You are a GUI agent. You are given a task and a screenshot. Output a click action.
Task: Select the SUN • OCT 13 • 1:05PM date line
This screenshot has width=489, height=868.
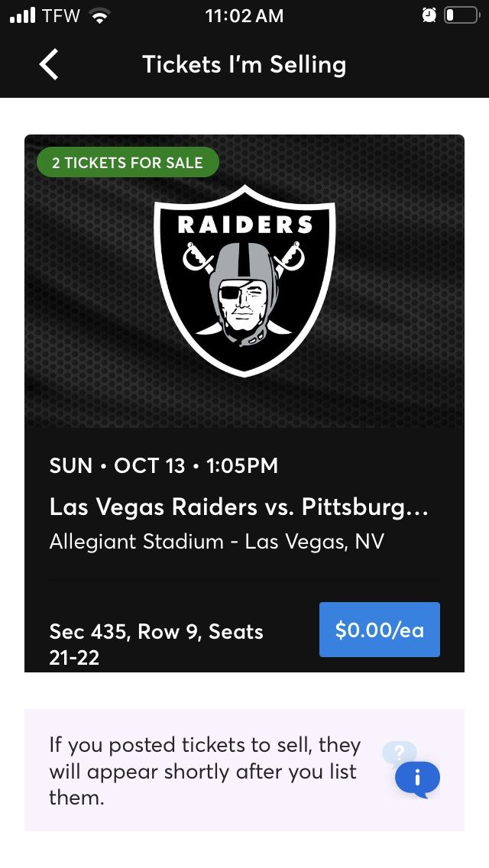(164, 465)
